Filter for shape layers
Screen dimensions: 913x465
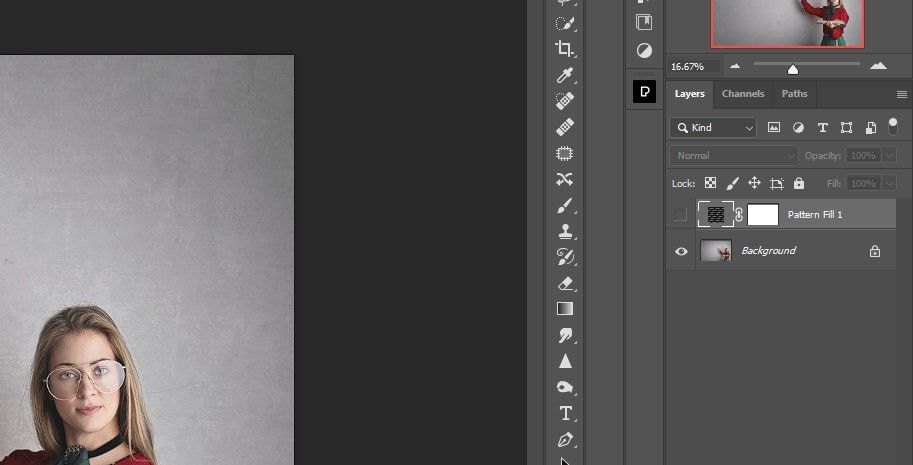click(x=847, y=127)
